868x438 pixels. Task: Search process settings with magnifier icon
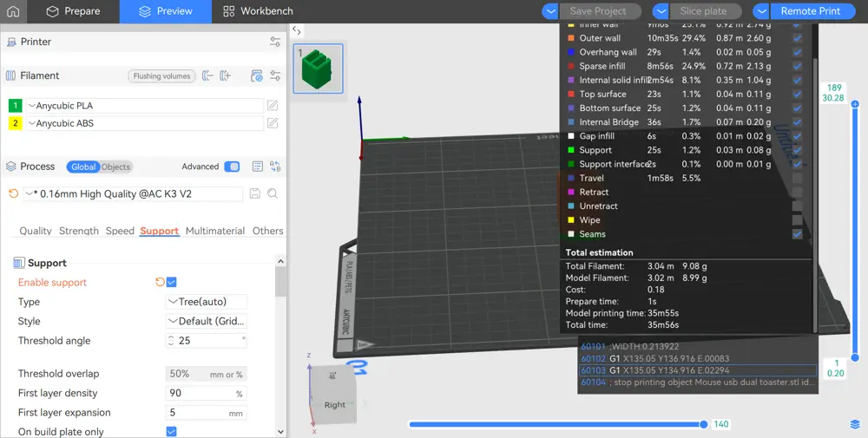(273, 193)
